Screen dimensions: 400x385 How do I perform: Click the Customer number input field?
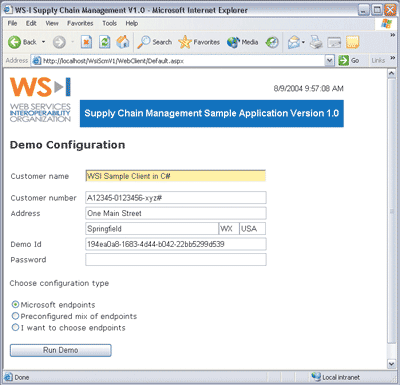coord(176,198)
